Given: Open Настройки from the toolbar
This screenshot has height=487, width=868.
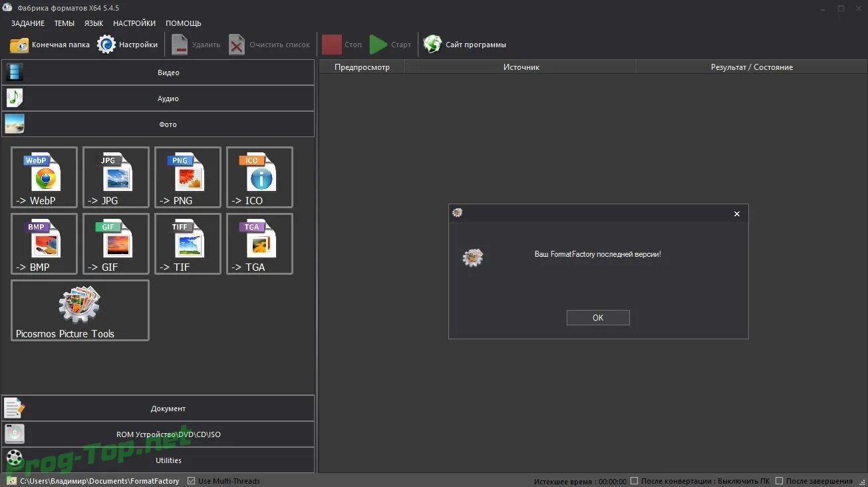Looking at the screenshot, I should [128, 45].
